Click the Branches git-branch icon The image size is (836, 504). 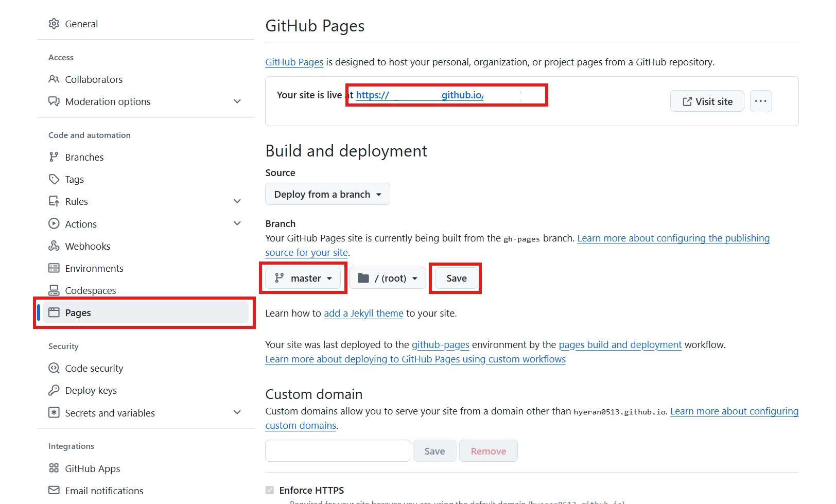point(54,157)
